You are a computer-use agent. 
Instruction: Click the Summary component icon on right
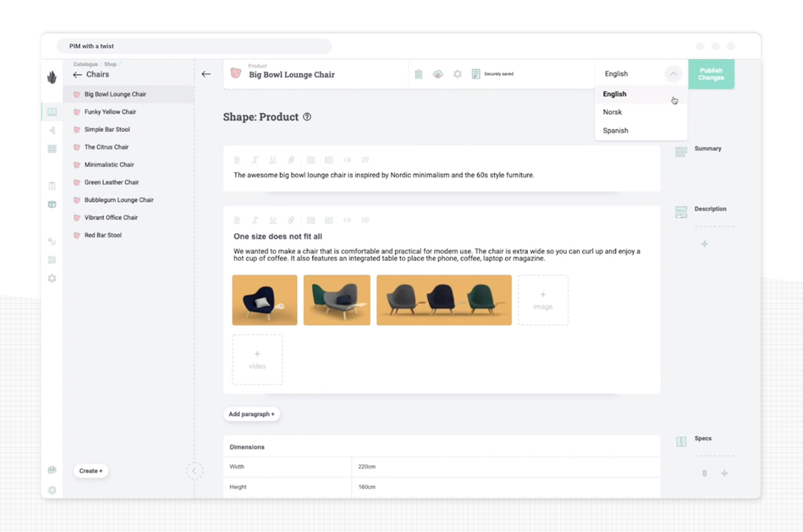coord(681,152)
